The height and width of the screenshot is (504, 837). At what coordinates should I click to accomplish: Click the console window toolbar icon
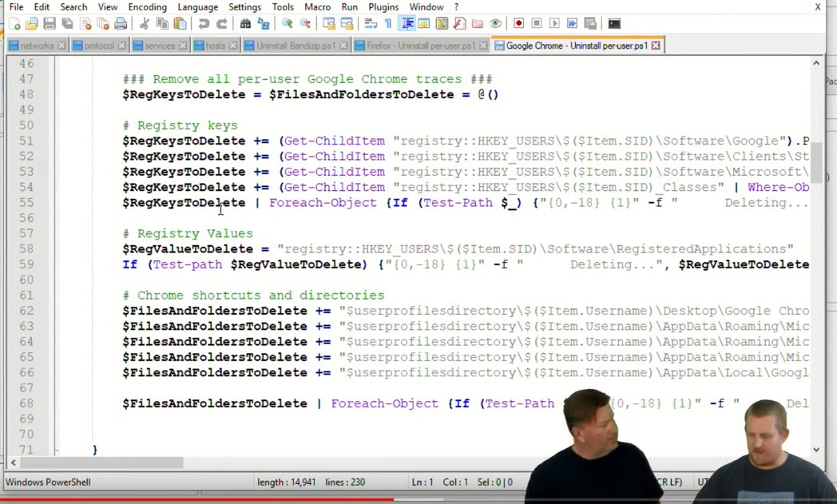click(614, 23)
